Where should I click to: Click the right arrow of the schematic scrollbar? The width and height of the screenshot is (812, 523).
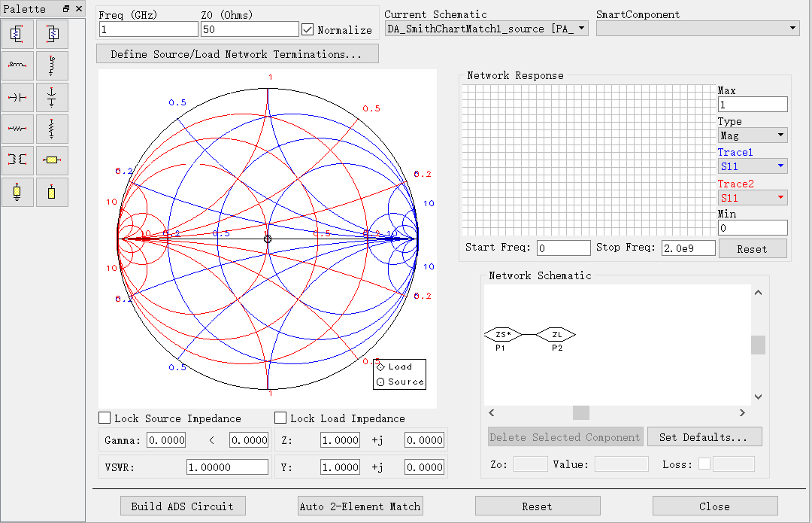742,412
